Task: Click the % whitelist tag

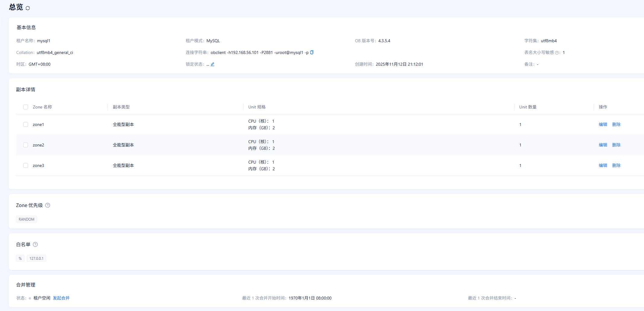Action: pos(20,258)
